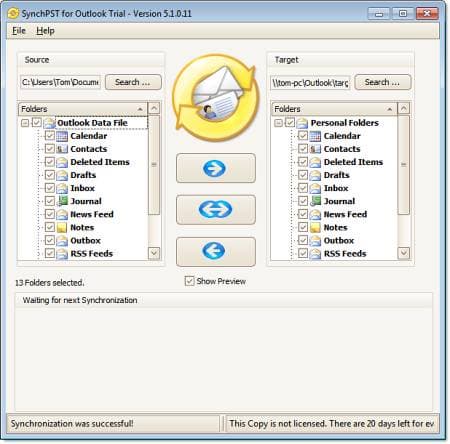
Task: Click the Source Search button
Action: click(133, 82)
